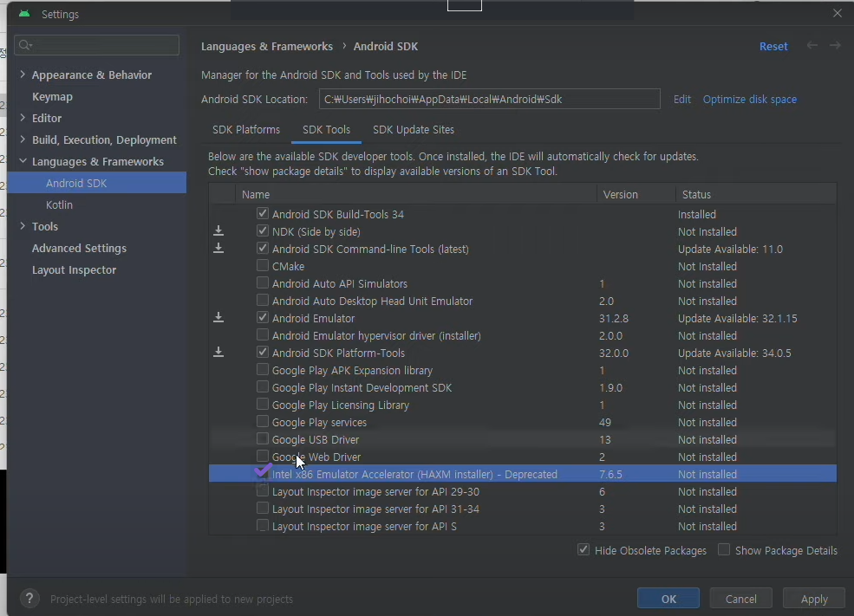Check Android Auto API Simulators
This screenshot has height=616, width=854.
coord(263,283)
